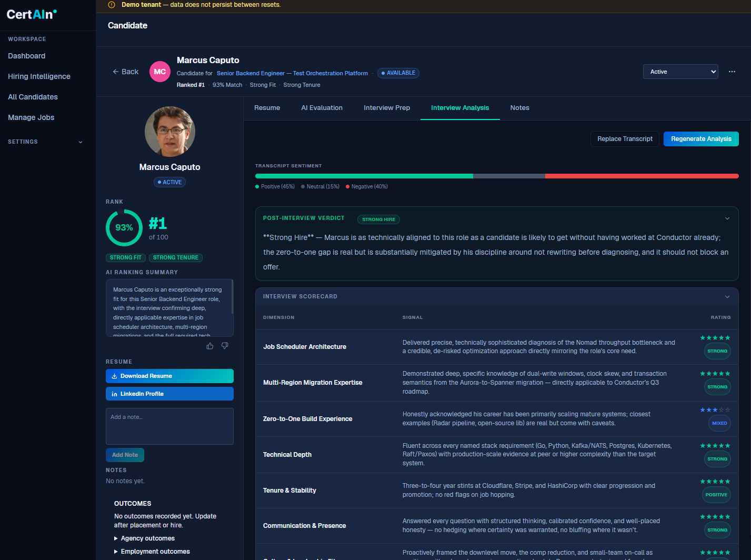Collapse the Post-Interview Verdict panel
Image resolution: width=751 pixels, height=560 pixels.
coord(727,218)
